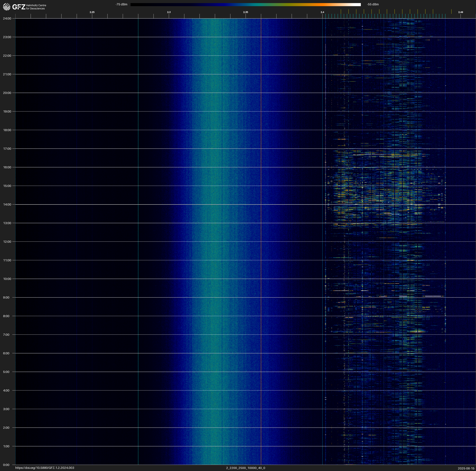Click the GFZ striped circle logo icon
Viewport: 476px width, 471px height.
7,7
